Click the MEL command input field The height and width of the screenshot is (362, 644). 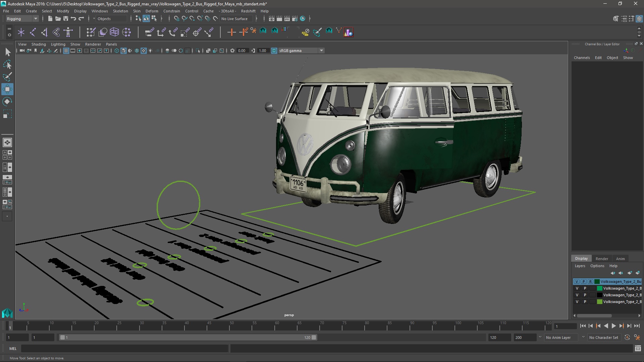[x=125, y=349]
